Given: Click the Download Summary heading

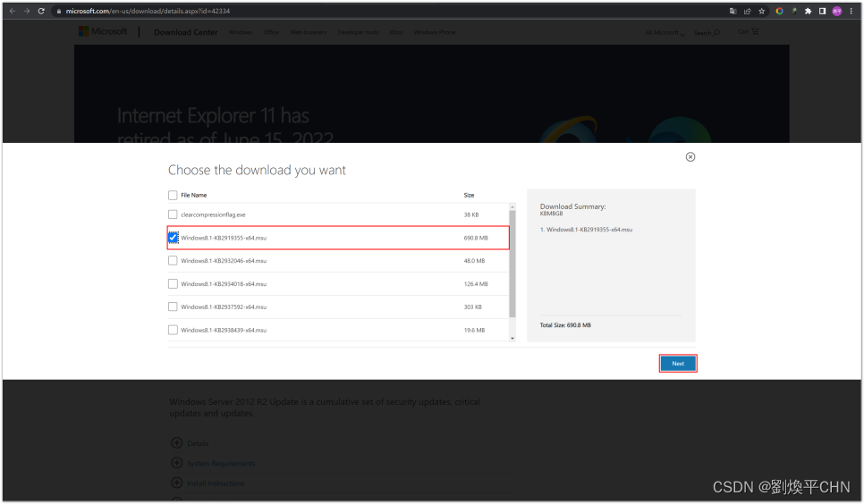Looking at the screenshot, I should coord(572,206).
